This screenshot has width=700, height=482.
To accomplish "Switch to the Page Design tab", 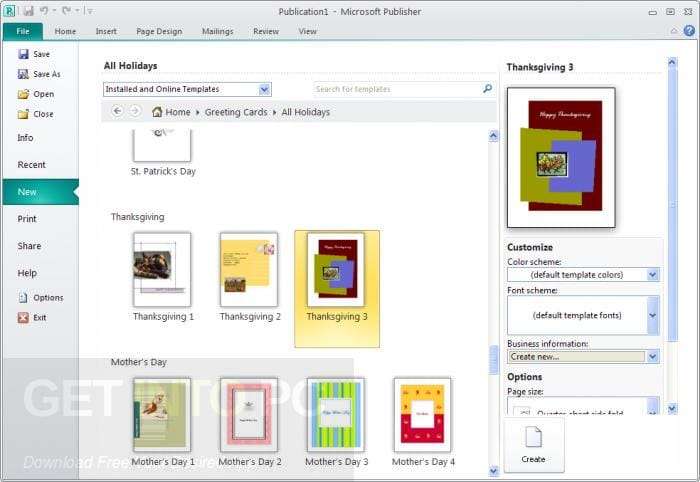I will pyautogui.click(x=159, y=31).
